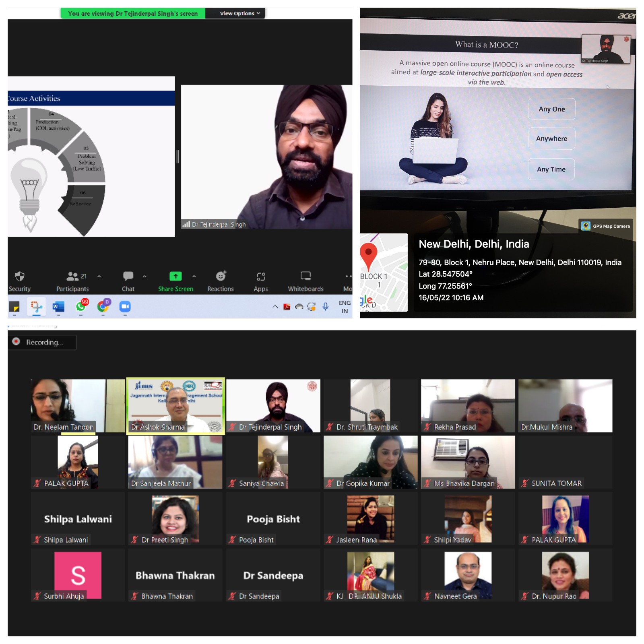This screenshot has width=644, height=644.
Task: Click the Nehru Place map thumbnail
Action: tap(384, 272)
